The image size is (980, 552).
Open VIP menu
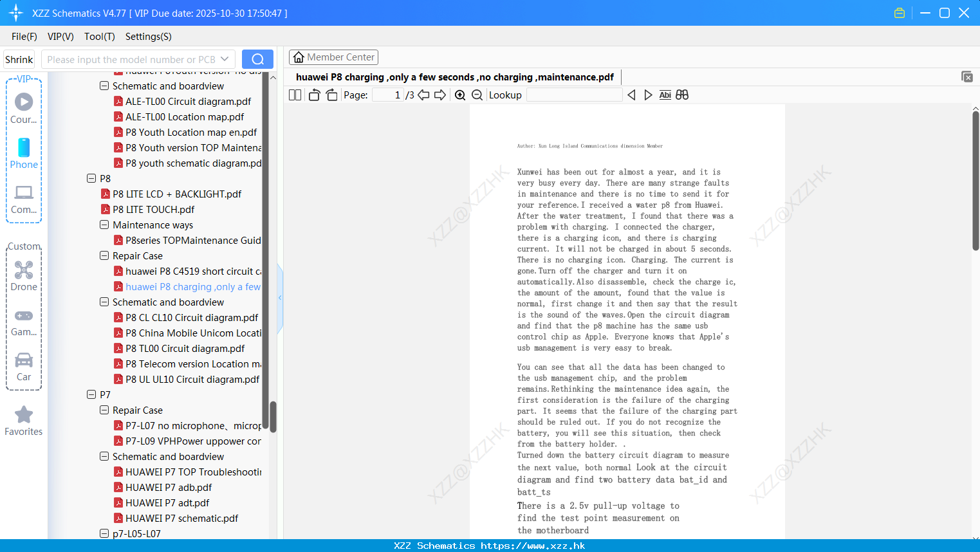click(x=60, y=37)
